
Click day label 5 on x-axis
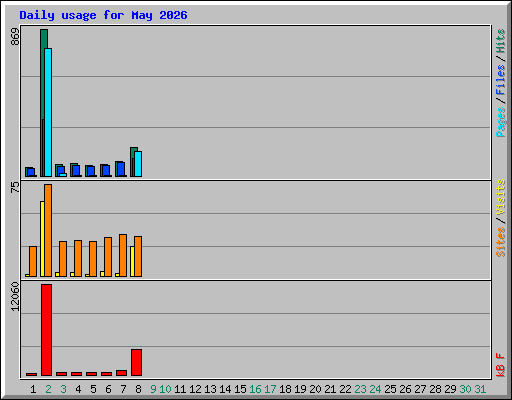(93, 389)
